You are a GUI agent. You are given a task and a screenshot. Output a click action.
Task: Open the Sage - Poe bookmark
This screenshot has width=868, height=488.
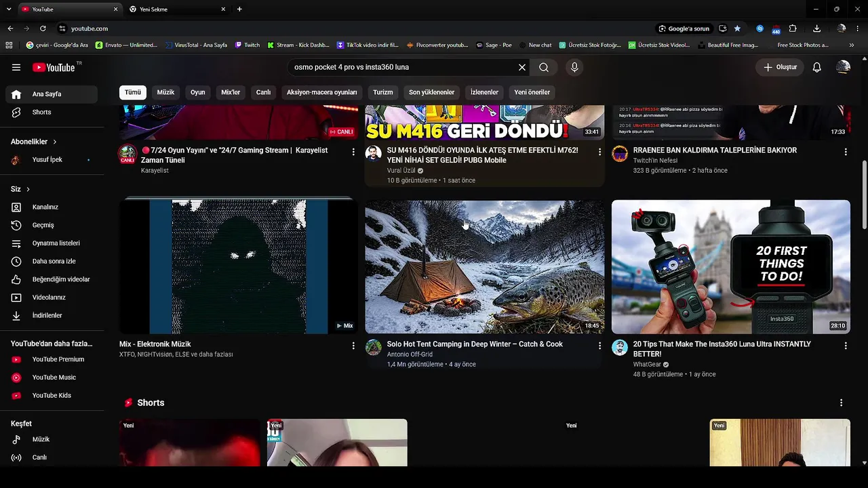click(x=493, y=45)
